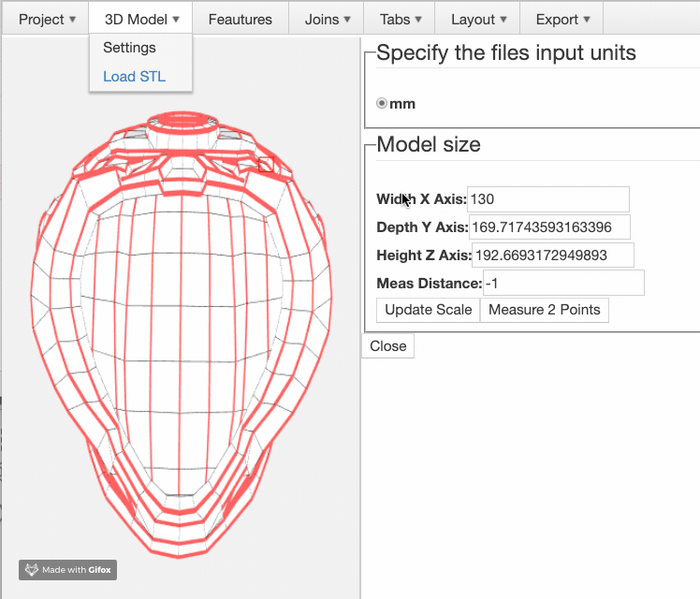
Task: Open the Layout dropdown menu
Action: click(x=477, y=20)
